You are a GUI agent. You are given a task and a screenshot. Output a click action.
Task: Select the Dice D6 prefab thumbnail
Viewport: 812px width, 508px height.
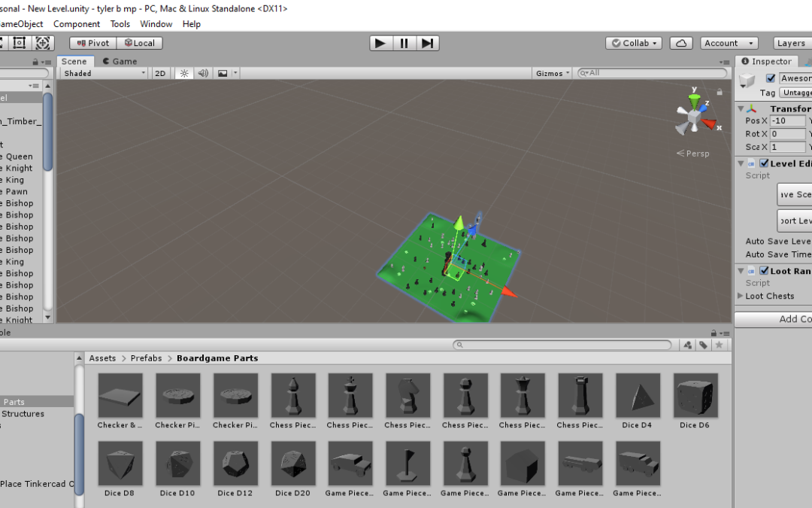[695, 396]
